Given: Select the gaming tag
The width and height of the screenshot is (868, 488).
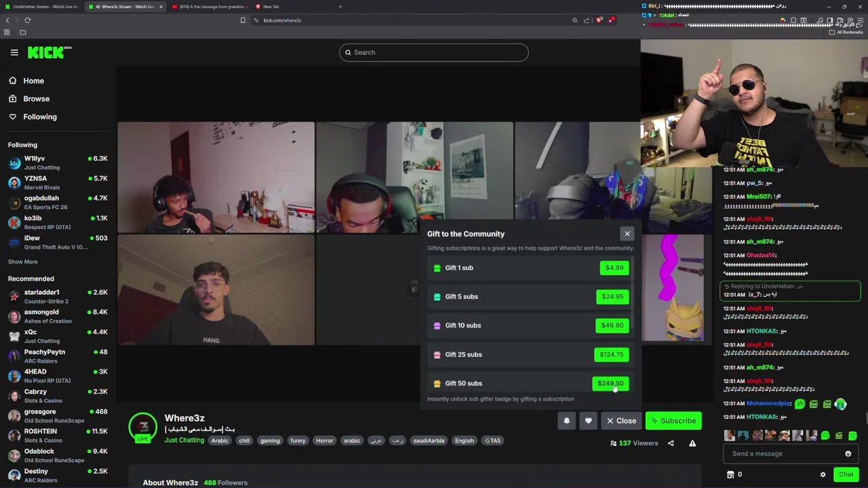Looking at the screenshot, I should coord(270,441).
